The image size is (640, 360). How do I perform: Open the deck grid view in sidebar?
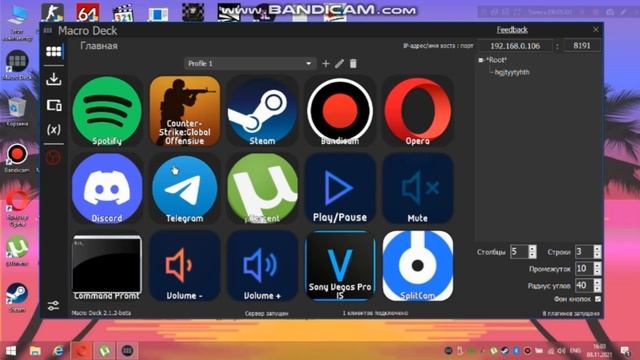pos(53,51)
